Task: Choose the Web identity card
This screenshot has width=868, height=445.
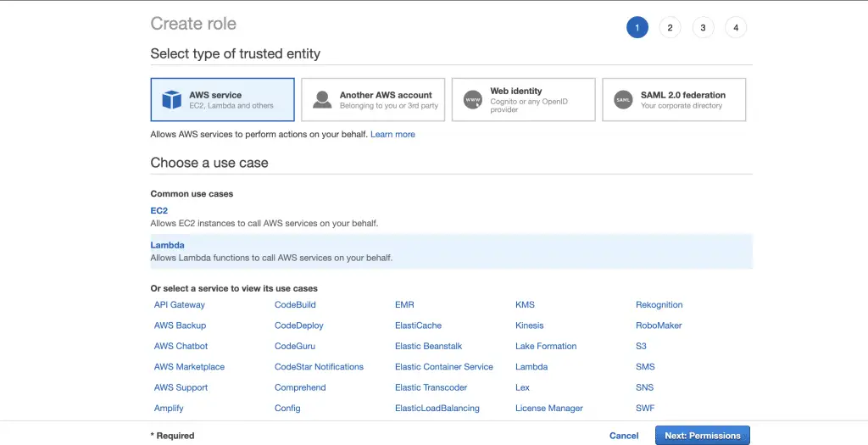Action: [524, 100]
